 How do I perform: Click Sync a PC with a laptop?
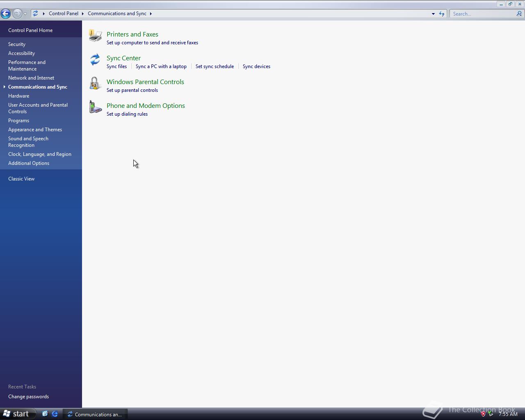click(x=161, y=66)
